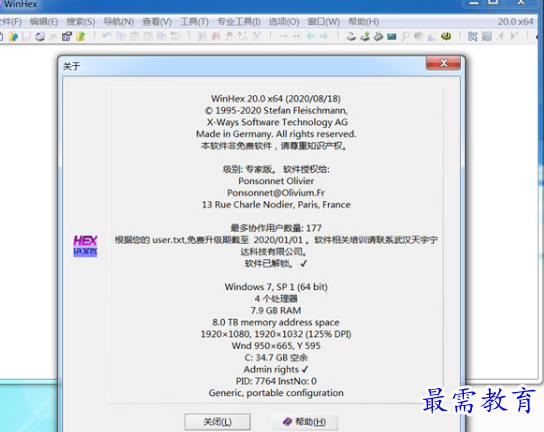Click the Open Disk drive icon

point(351,36)
